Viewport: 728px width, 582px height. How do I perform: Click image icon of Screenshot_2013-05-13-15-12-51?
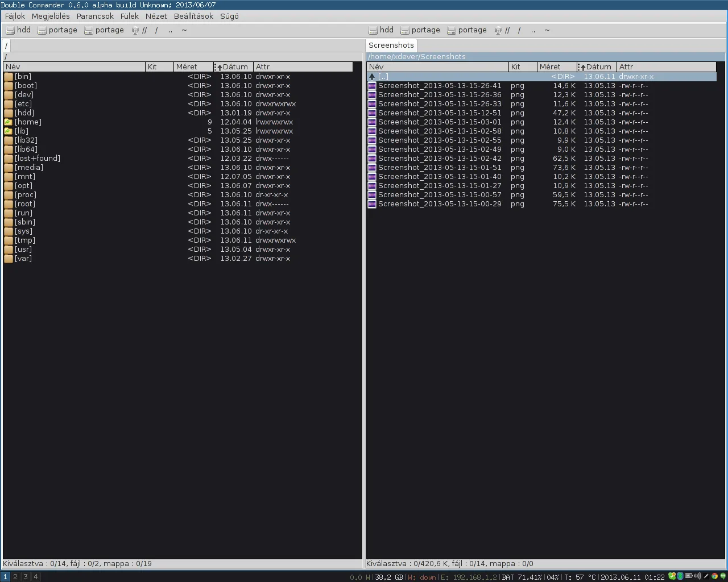[x=372, y=113]
